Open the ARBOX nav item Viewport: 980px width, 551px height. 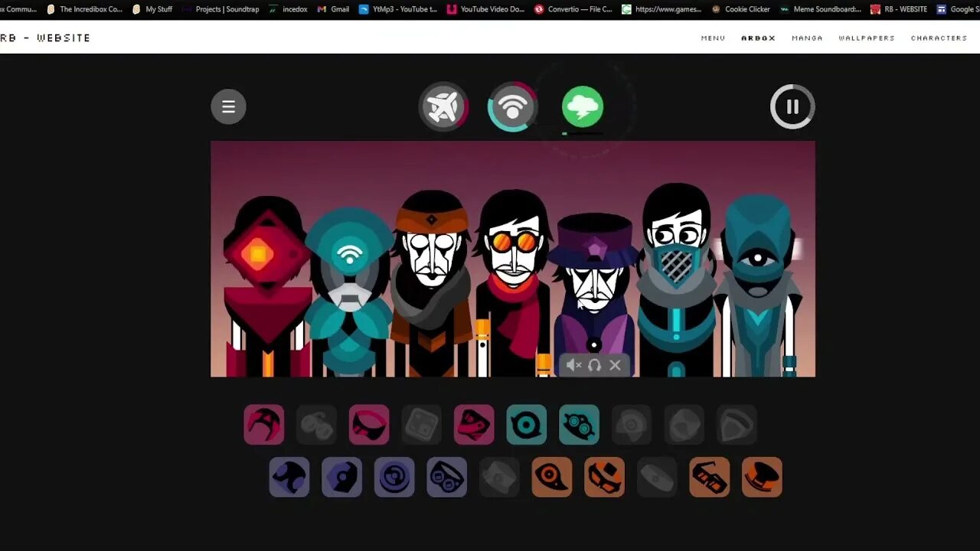758,37
